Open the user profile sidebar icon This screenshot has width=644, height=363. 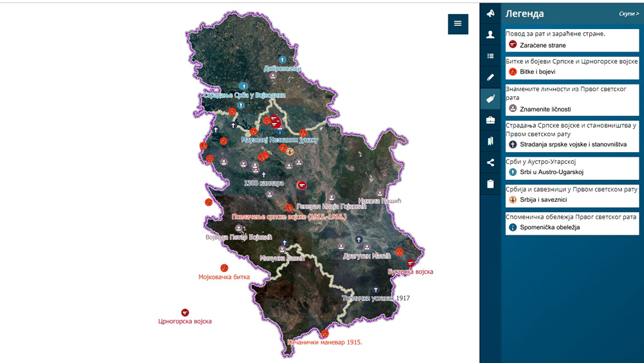490,35
